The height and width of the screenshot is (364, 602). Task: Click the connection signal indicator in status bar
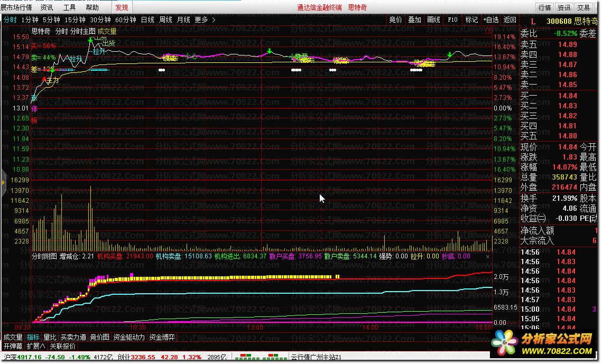[261, 357]
